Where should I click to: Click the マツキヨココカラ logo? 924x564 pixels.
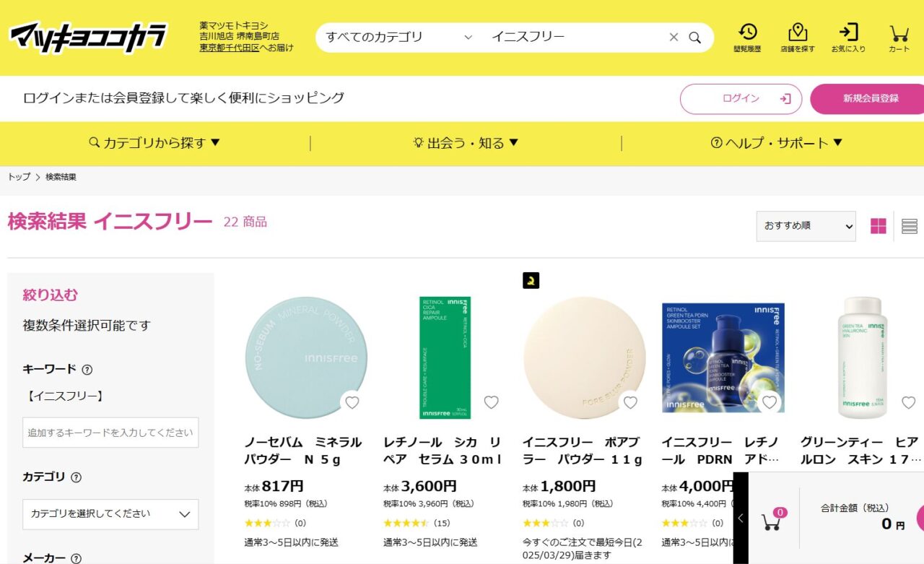(88, 37)
